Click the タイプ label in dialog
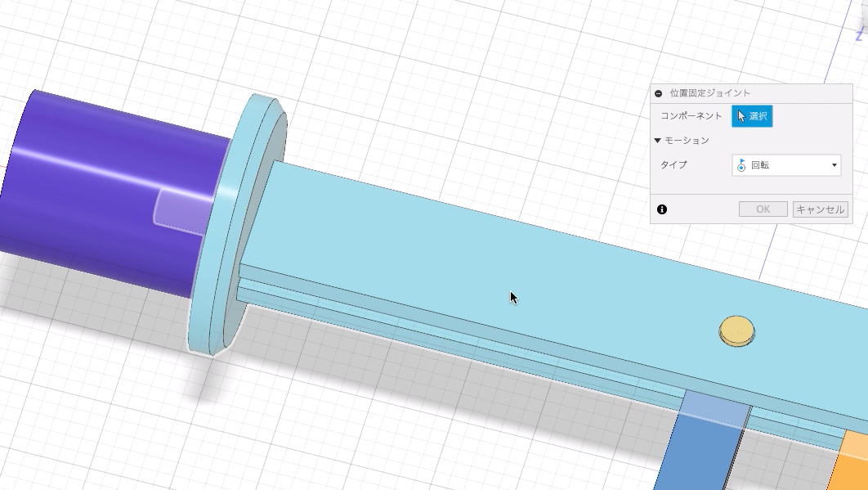868x490 pixels. point(673,164)
